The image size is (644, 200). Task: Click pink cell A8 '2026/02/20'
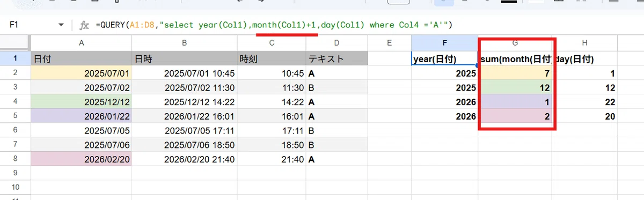point(82,159)
